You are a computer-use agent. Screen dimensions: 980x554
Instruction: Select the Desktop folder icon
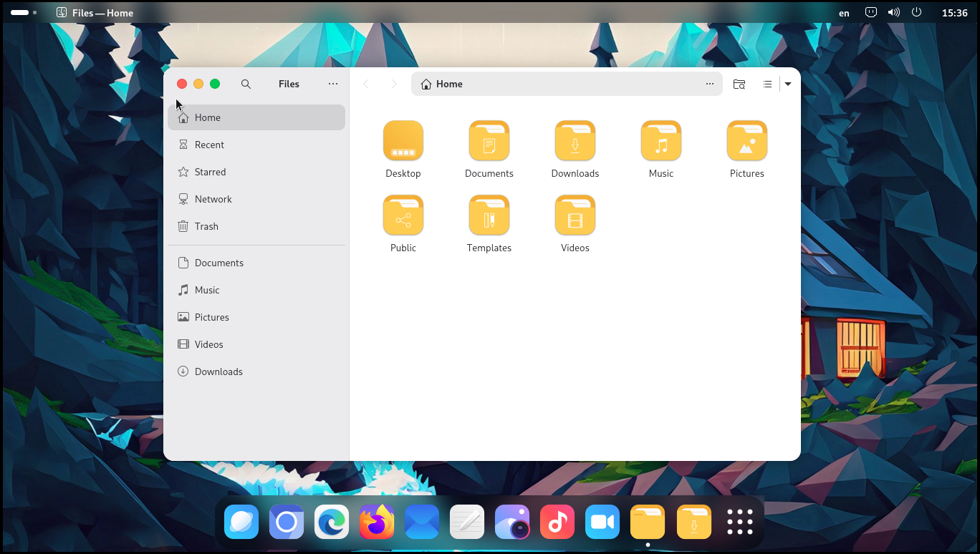pos(403,140)
